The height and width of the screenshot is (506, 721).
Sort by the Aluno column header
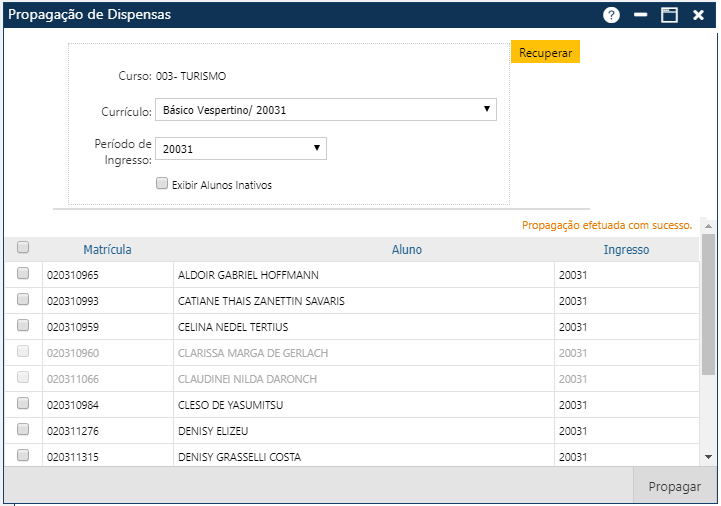tap(406, 250)
